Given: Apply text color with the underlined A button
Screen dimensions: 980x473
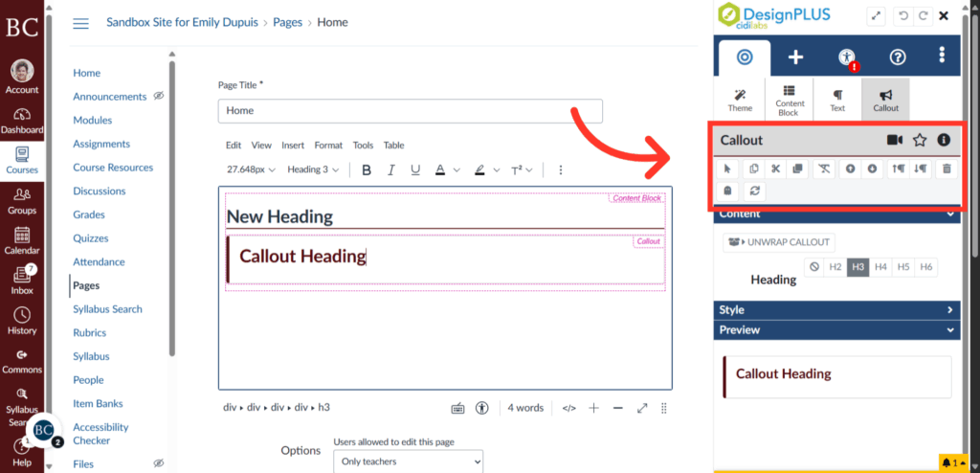Looking at the screenshot, I should click(x=440, y=169).
